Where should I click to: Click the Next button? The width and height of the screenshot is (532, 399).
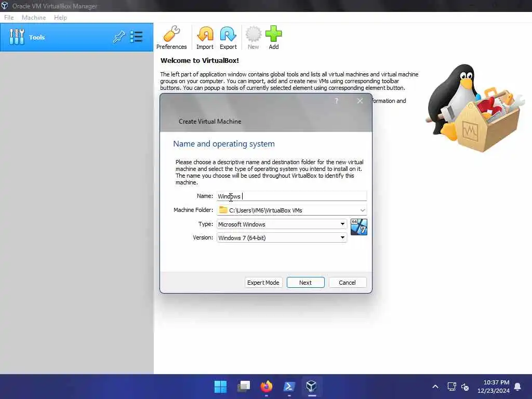(305, 283)
